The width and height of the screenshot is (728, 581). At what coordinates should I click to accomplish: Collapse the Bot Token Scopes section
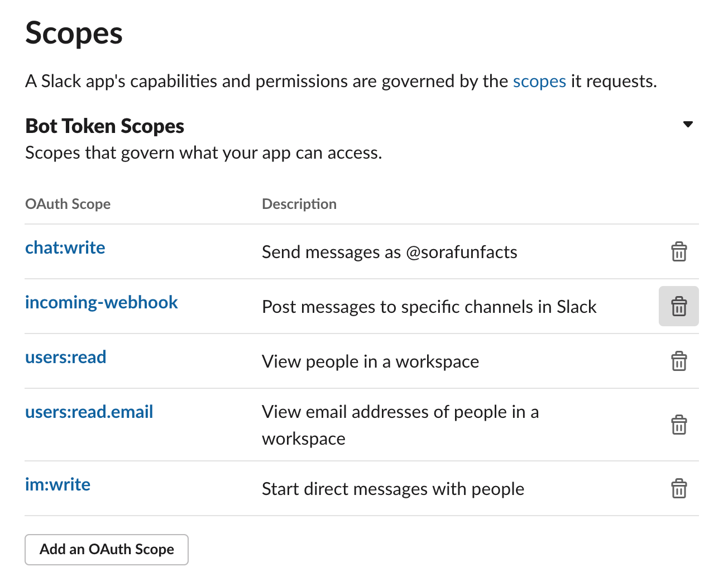point(688,125)
